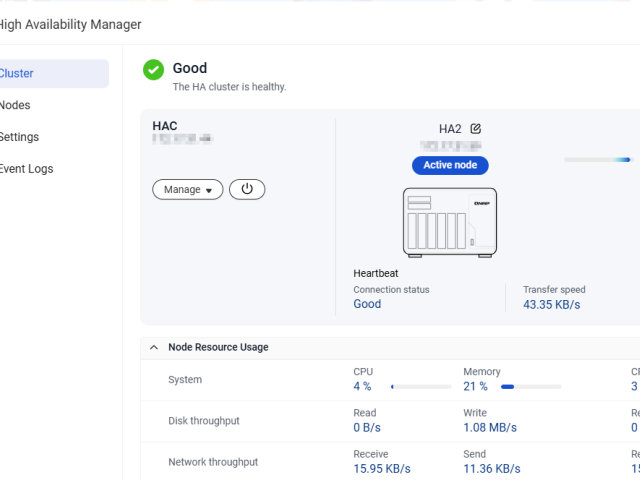
Task: Click 'The HA cluster is healthy.' message
Action: click(x=229, y=87)
